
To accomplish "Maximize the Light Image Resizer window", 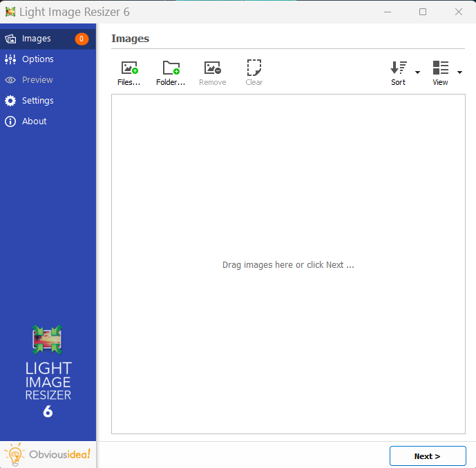I will [x=423, y=12].
